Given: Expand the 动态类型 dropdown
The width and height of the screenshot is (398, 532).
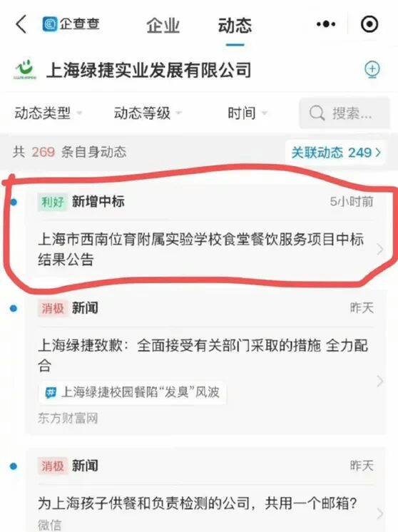Looking at the screenshot, I should pyautogui.click(x=48, y=113).
